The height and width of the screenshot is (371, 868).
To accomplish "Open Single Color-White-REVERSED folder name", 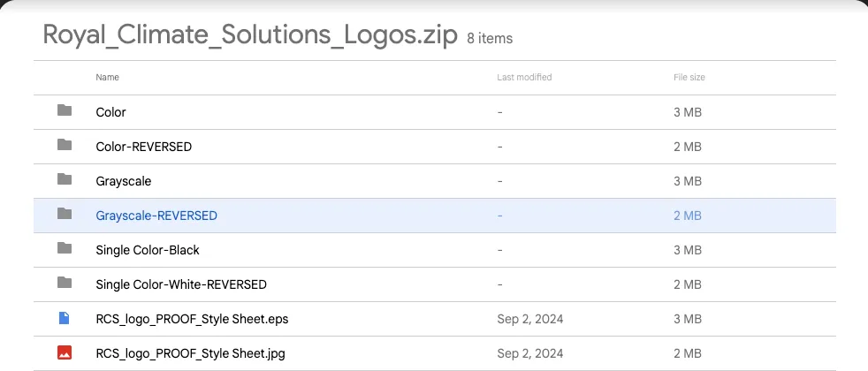I will pyautogui.click(x=180, y=284).
